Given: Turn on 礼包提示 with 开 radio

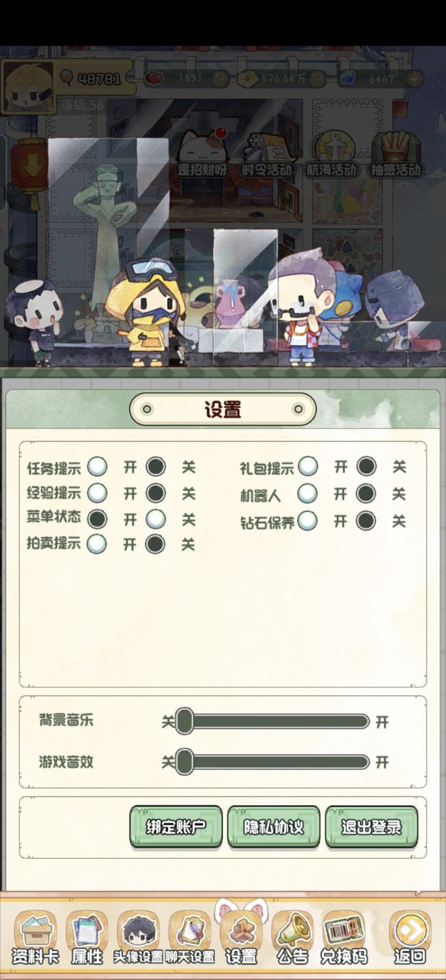Looking at the screenshot, I should pyautogui.click(x=307, y=466).
